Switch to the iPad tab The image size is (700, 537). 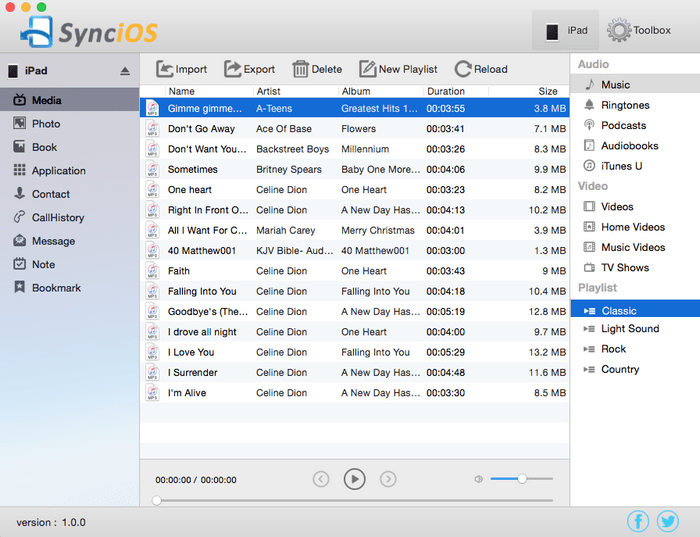(566, 30)
